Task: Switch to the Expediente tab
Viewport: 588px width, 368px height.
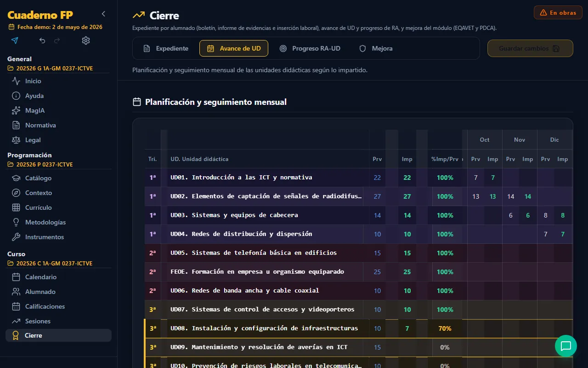Action: (166, 48)
